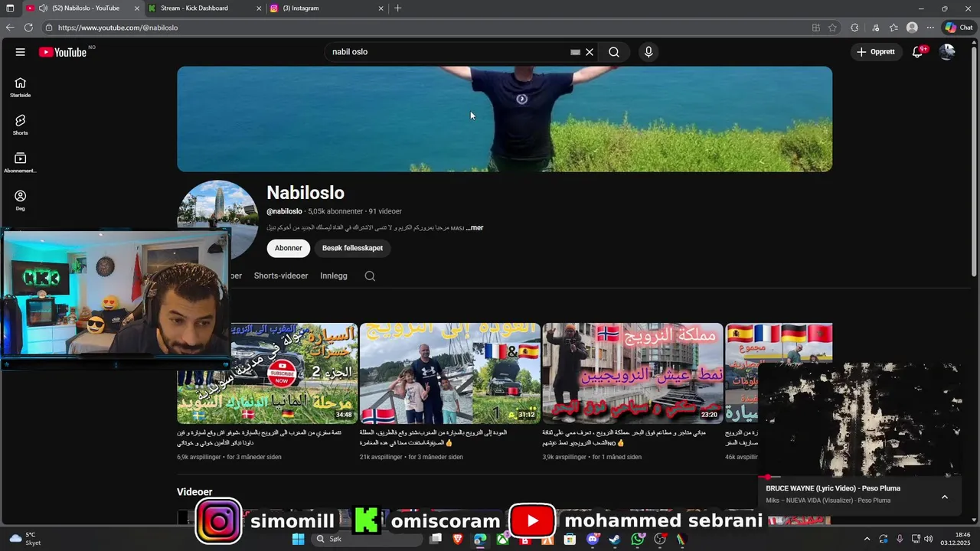Open browser profile avatar

pos(912,28)
